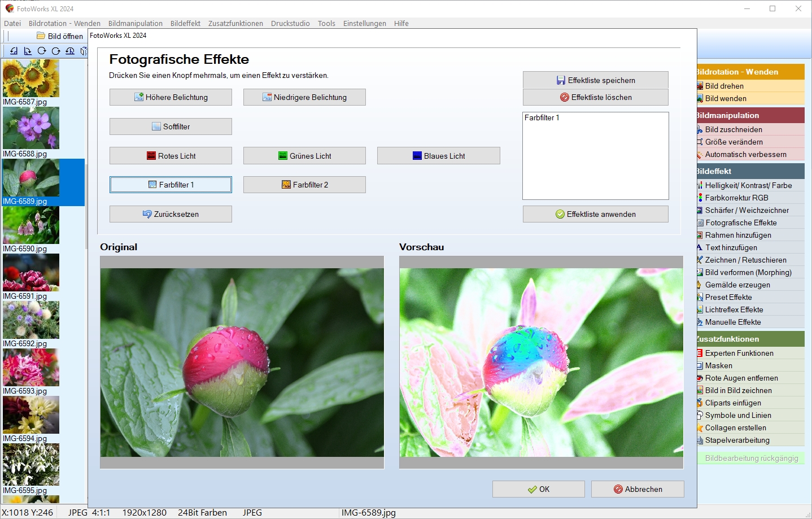
Task: Rotate image 90° right using the second toolbar icon
Action: (x=27, y=51)
